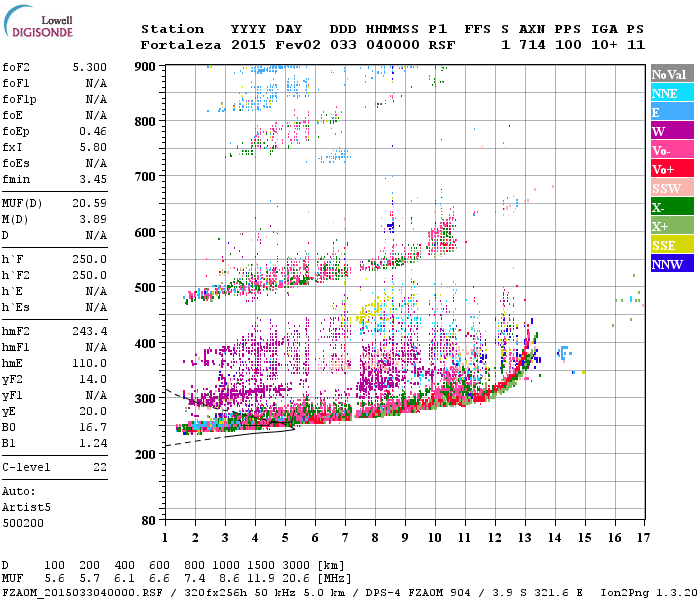Select the NoVal gray legend swatch
Image resolution: width=700 pixels, height=600 pixels.
pos(672,74)
